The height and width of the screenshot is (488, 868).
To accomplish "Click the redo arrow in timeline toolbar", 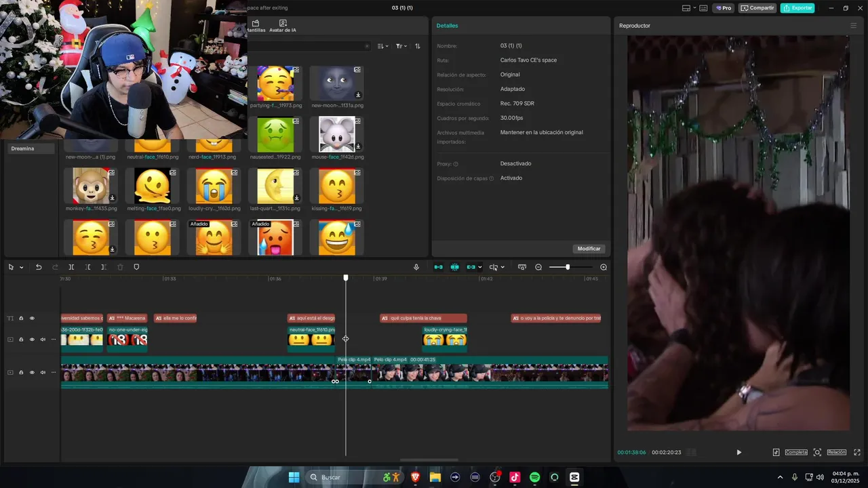I will coord(55,267).
